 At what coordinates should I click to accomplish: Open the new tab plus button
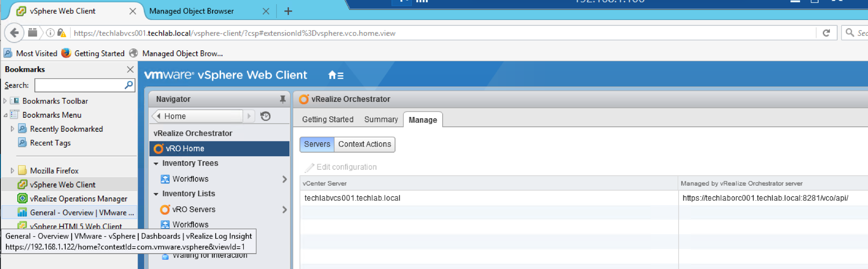pyautogui.click(x=288, y=11)
